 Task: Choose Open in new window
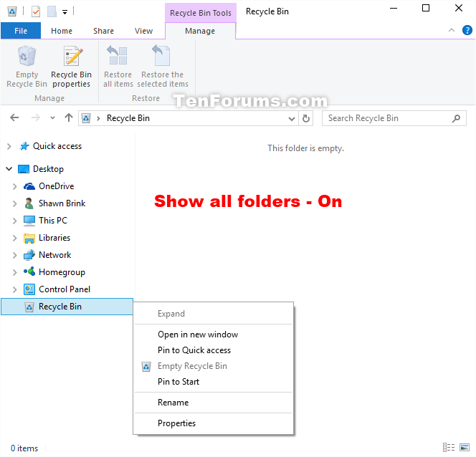click(x=214, y=335)
